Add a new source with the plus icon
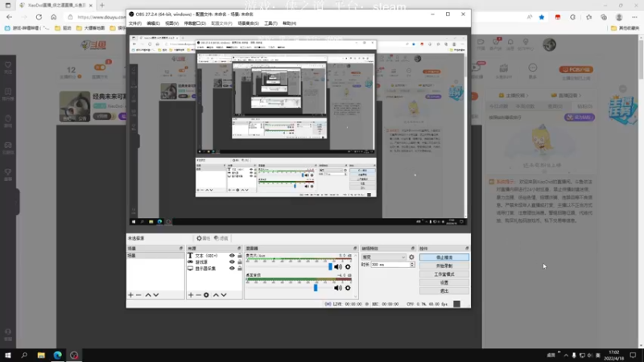Image resolution: width=644 pixels, height=362 pixels. (191, 295)
